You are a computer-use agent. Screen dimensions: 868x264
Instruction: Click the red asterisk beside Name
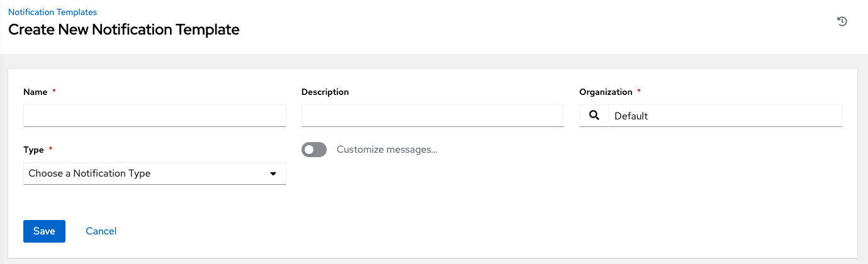54,92
